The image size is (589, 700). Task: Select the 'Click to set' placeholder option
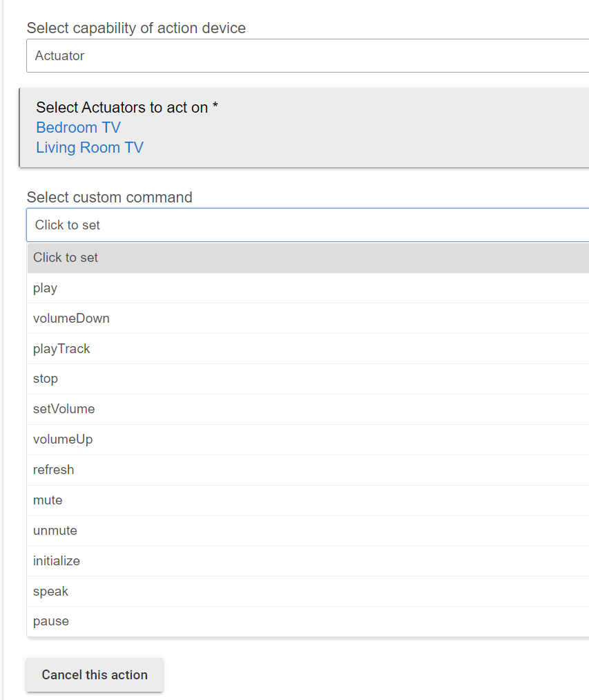coord(66,258)
